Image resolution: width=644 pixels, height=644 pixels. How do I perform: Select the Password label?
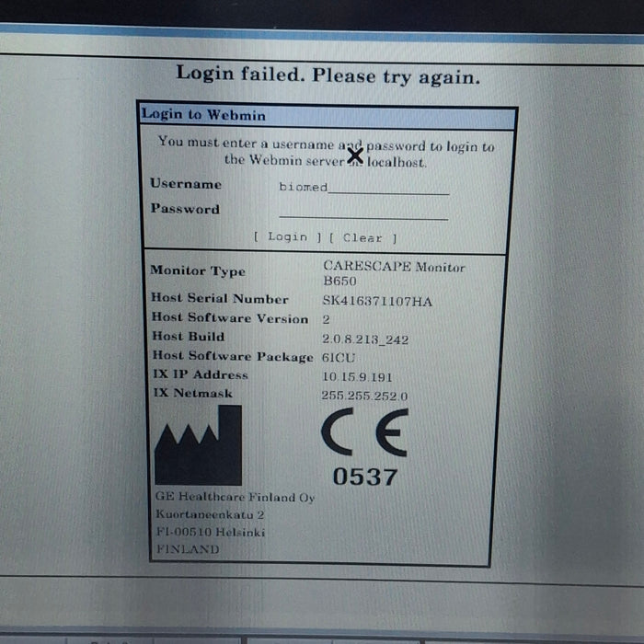point(185,209)
